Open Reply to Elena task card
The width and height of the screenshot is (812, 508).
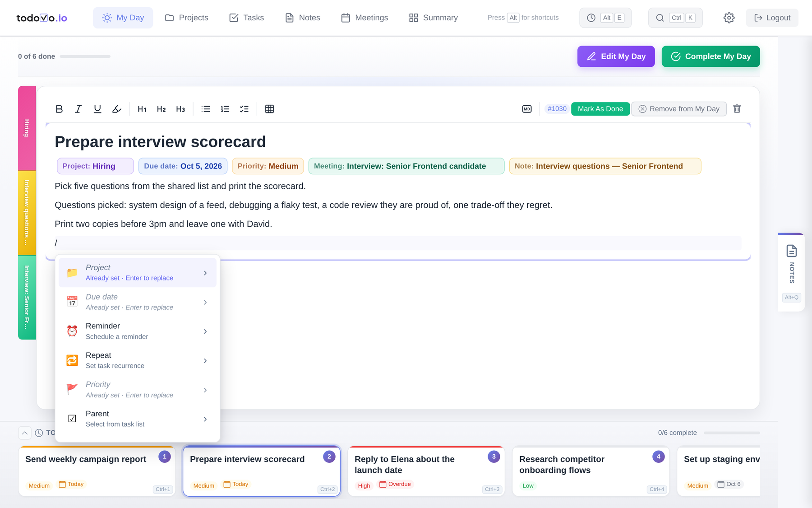(x=426, y=471)
